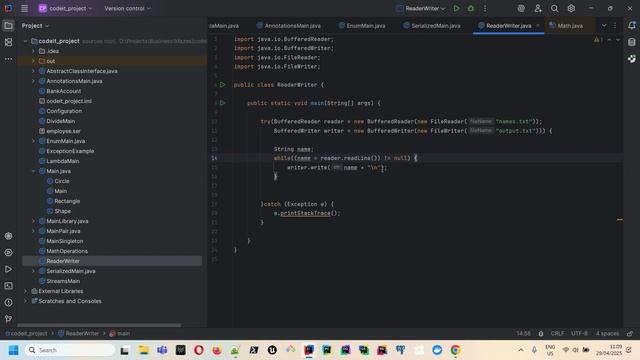
Task: Open the Run tool window
Action: (x=8, y=269)
